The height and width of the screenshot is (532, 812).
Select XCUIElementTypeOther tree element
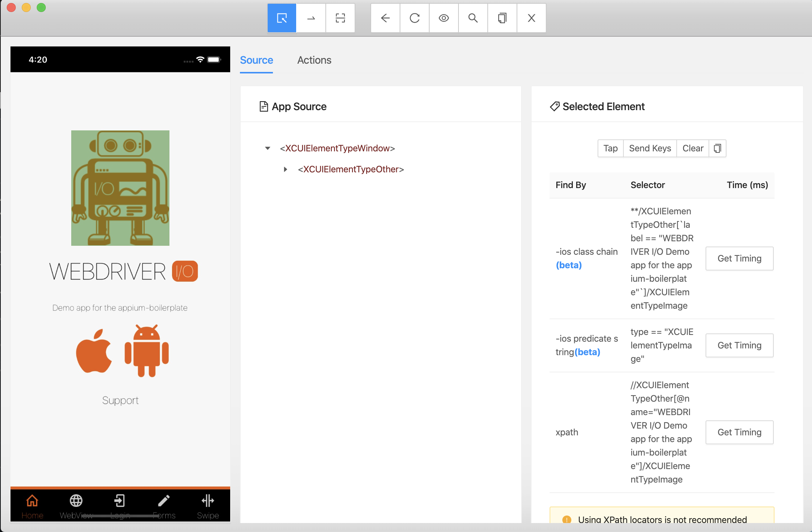point(351,169)
